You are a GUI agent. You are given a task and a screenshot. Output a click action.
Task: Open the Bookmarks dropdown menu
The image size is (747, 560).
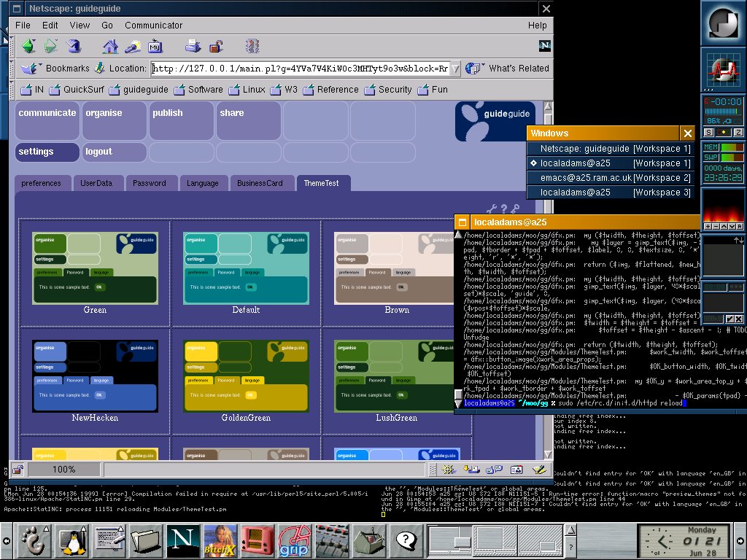pos(57,69)
